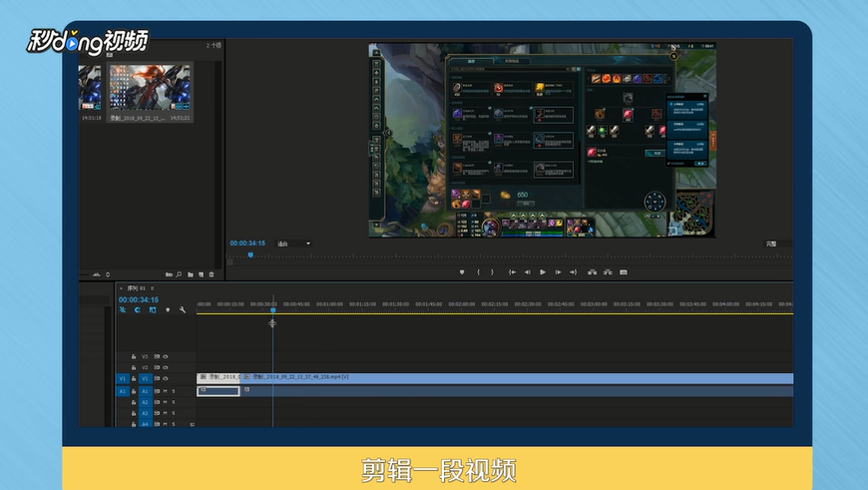Go to In point in Program monitor
Viewport: 868px width, 490px height.
coord(512,271)
